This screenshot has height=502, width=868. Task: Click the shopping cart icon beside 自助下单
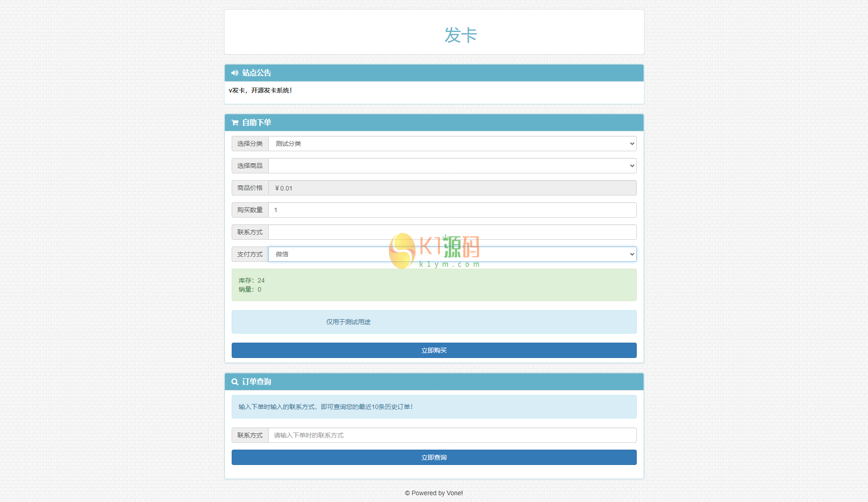click(x=235, y=123)
